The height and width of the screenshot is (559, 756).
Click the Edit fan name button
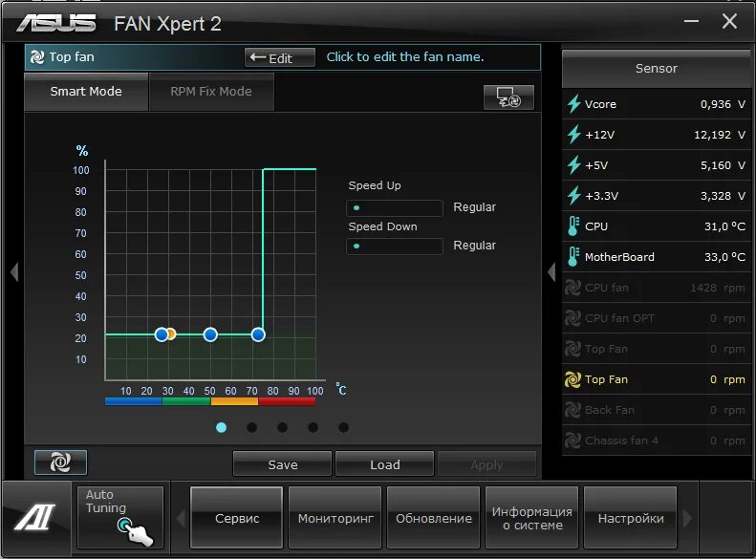[x=280, y=58]
